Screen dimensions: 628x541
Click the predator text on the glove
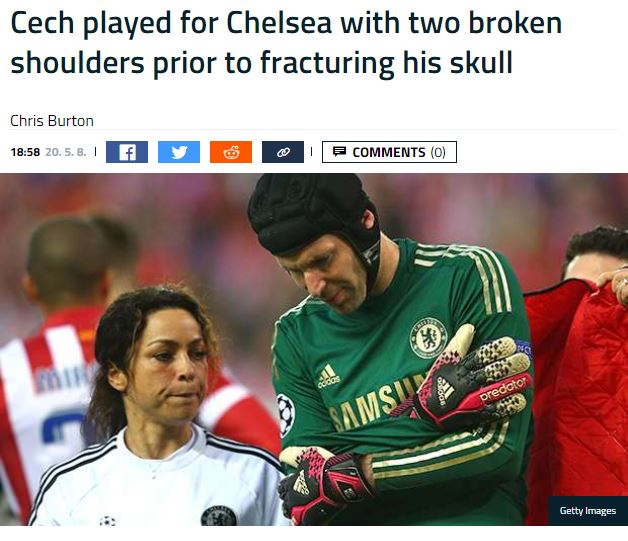click(503, 390)
